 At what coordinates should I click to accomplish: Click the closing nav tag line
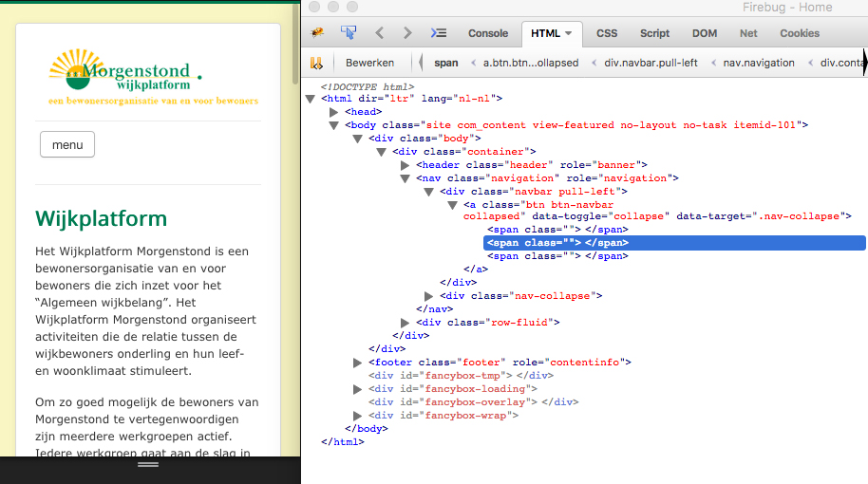(435, 309)
